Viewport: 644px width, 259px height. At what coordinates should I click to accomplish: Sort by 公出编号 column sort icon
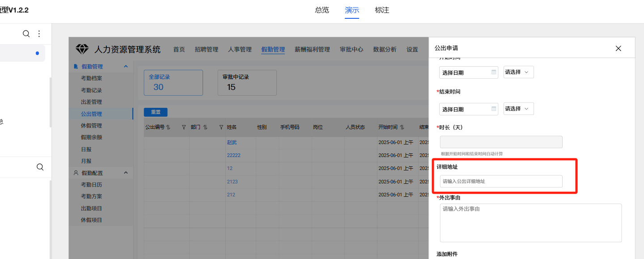(168, 127)
